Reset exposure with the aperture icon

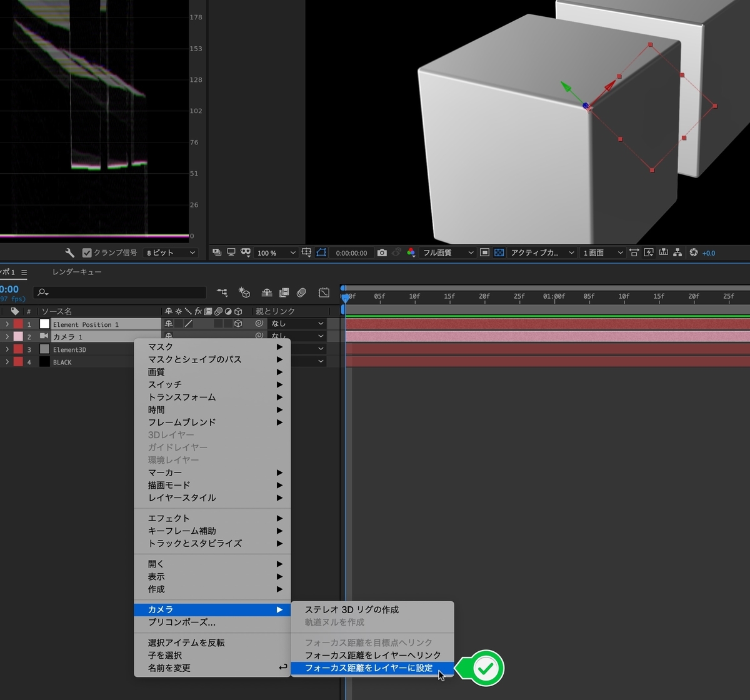693,252
